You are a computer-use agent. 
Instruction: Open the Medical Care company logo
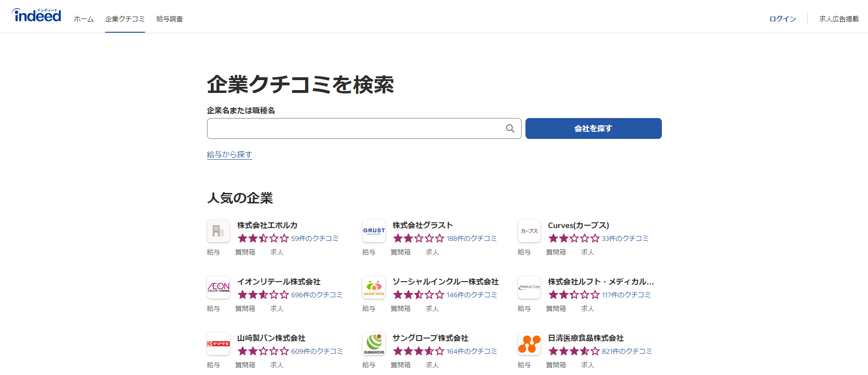[529, 287]
